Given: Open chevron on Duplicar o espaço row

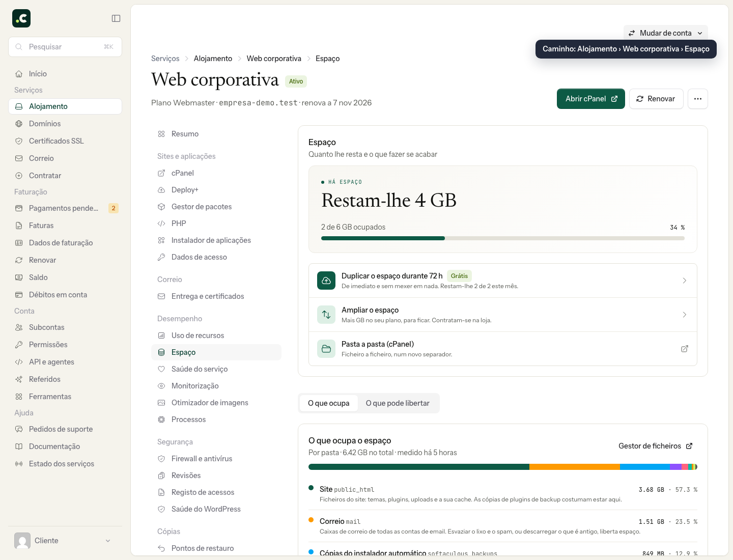Looking at the screenshot, I should pyautogui.click(x=685, y=281).
